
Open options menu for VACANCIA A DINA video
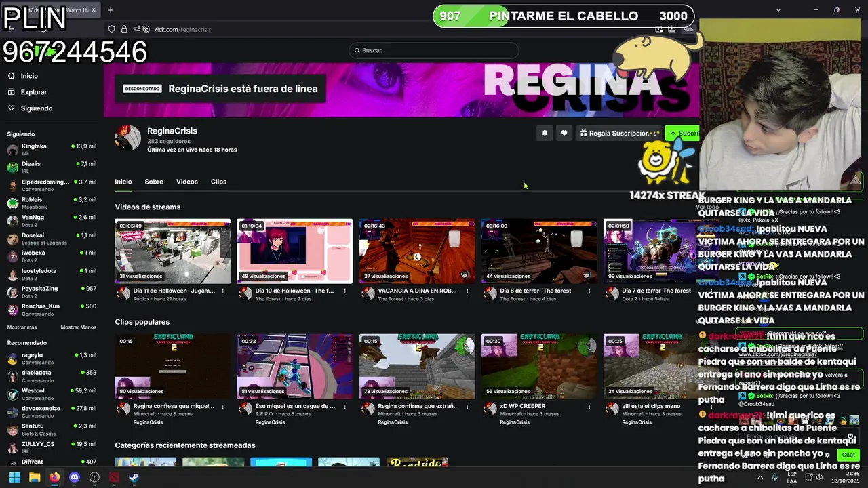tap(467, 291)
